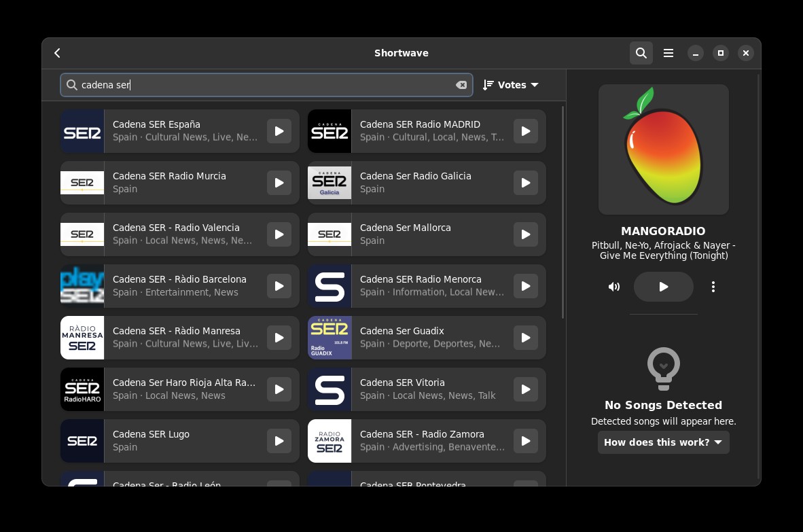The height and width of the screenshot is (532, 803).
Task: Play Cadena Ser Mallorca station
Action: point(526,234)
